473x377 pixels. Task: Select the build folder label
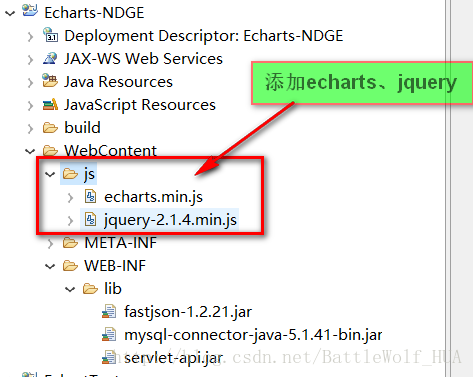pyautogui.click(x=82, y=128)
